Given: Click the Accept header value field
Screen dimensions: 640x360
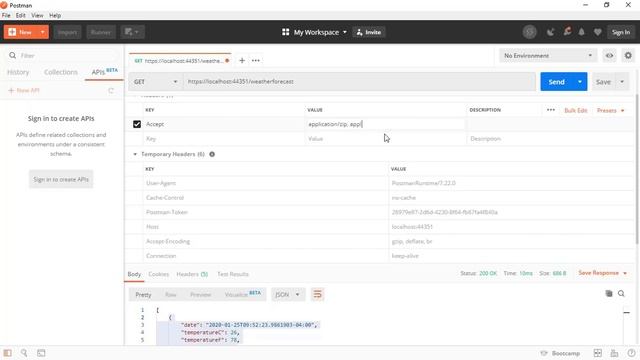Looking at the screenshot, I should [385, 124].
